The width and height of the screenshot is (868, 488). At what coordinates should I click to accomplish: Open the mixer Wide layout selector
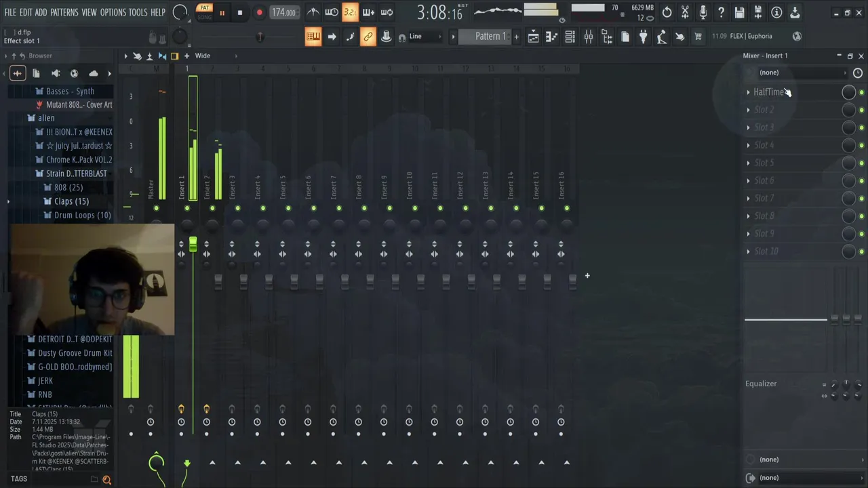tap(203, 56)
